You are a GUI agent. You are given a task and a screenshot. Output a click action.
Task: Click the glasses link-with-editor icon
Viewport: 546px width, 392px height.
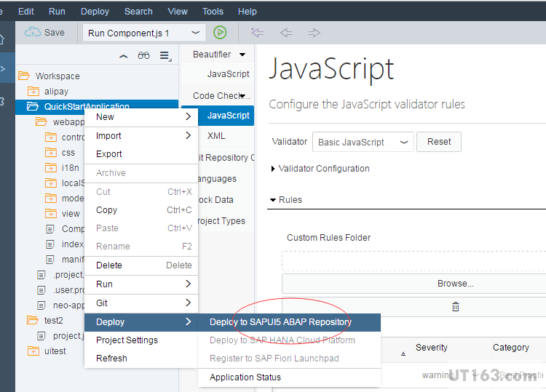tap(144, 56)
